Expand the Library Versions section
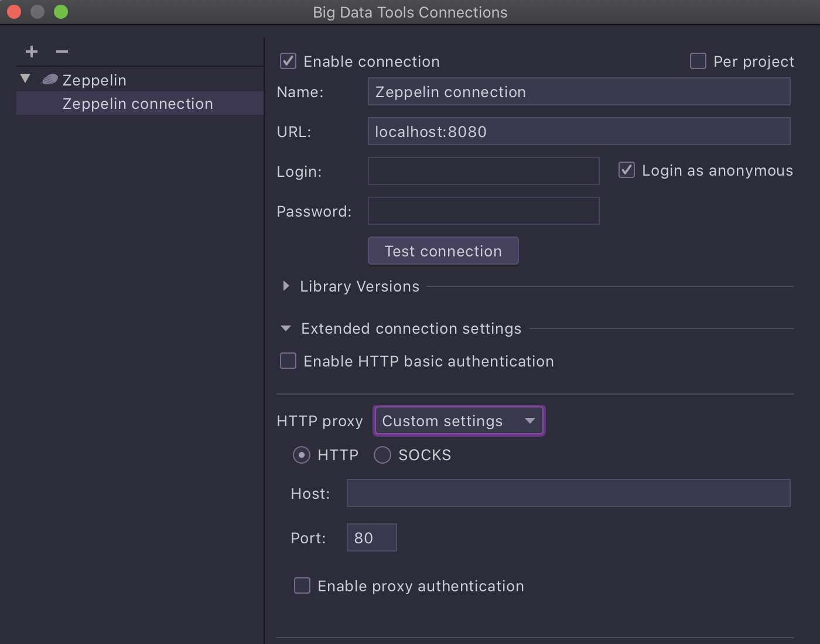Viewport: 820px width, 644px height. point(286,286)
